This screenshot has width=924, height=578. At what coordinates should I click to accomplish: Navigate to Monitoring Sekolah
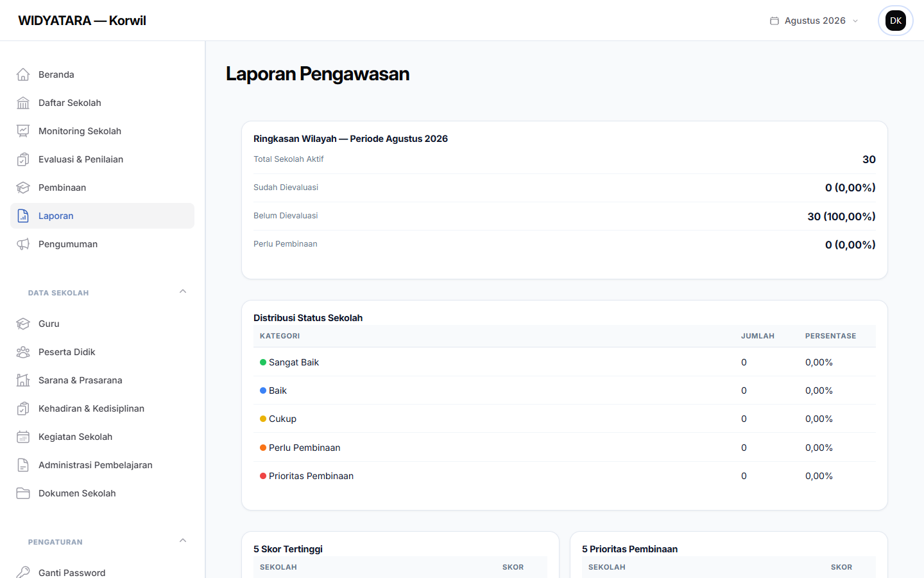click(103, 131)
